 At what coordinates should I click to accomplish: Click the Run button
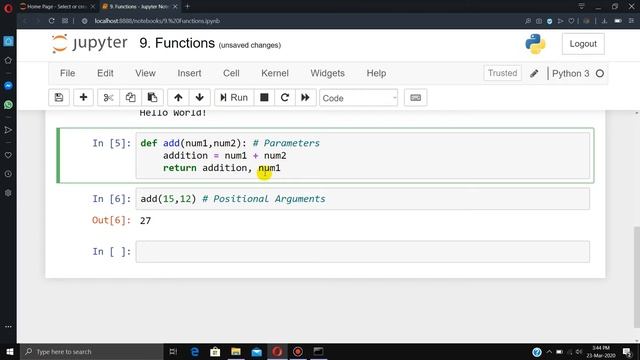[234, 98]
